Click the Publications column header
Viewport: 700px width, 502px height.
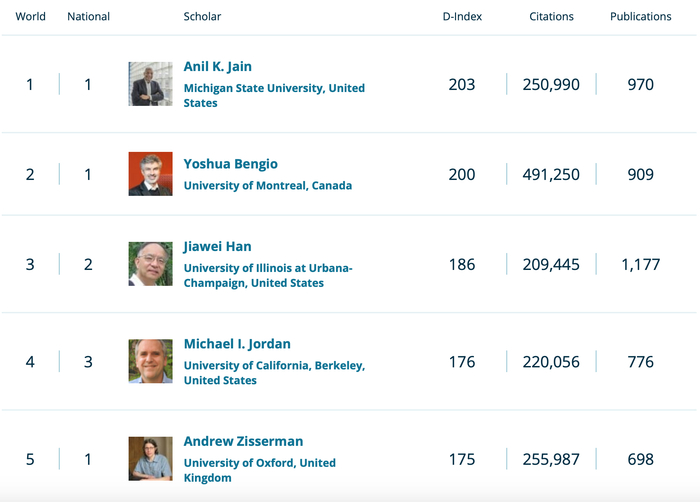click(x=641, y=17)
